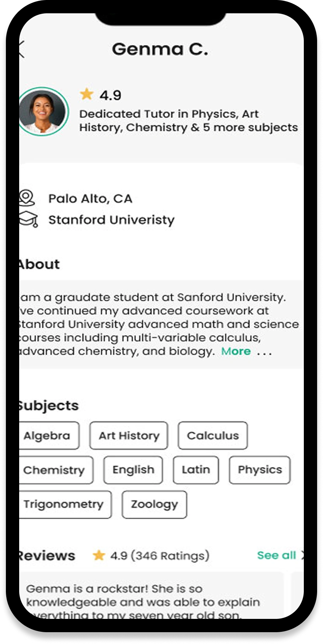
Task: Select the Algebra subject chip
Action: point(48,436)
